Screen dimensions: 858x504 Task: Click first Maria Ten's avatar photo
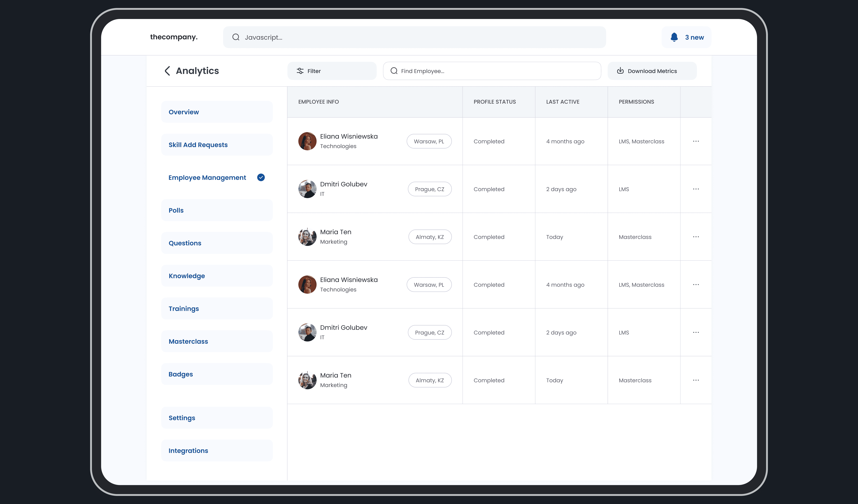(307, 237)
